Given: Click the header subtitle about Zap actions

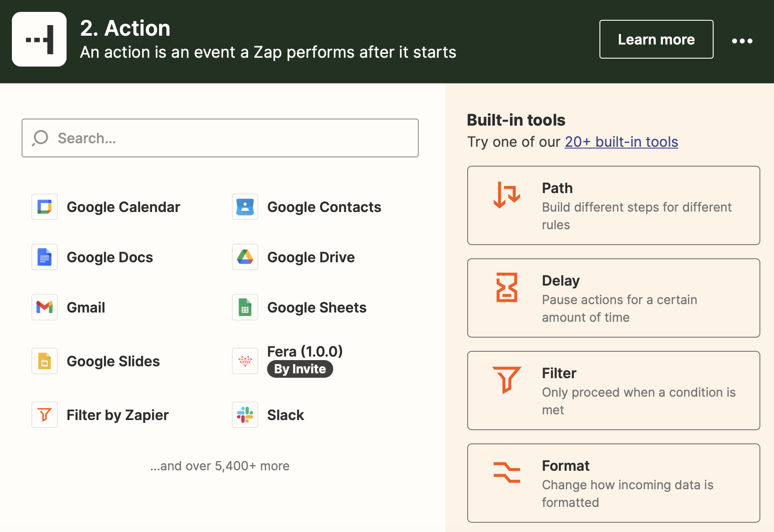Looking at the screenshot, I should (x=268, y=52).
